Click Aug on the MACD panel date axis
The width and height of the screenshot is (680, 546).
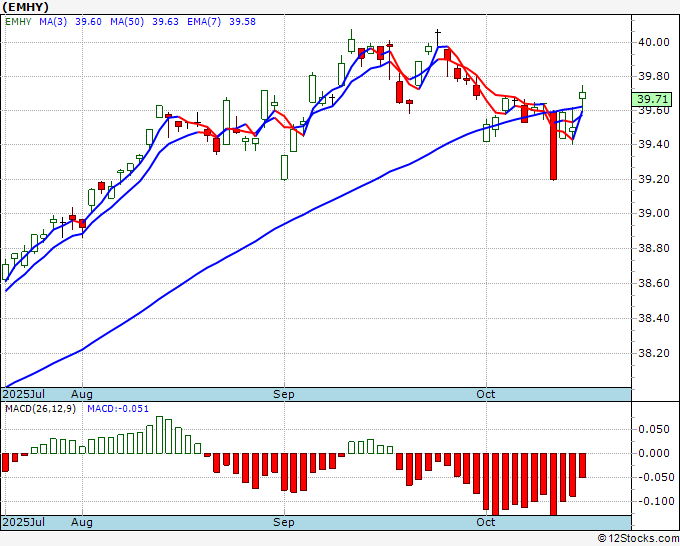pos(82,522)
